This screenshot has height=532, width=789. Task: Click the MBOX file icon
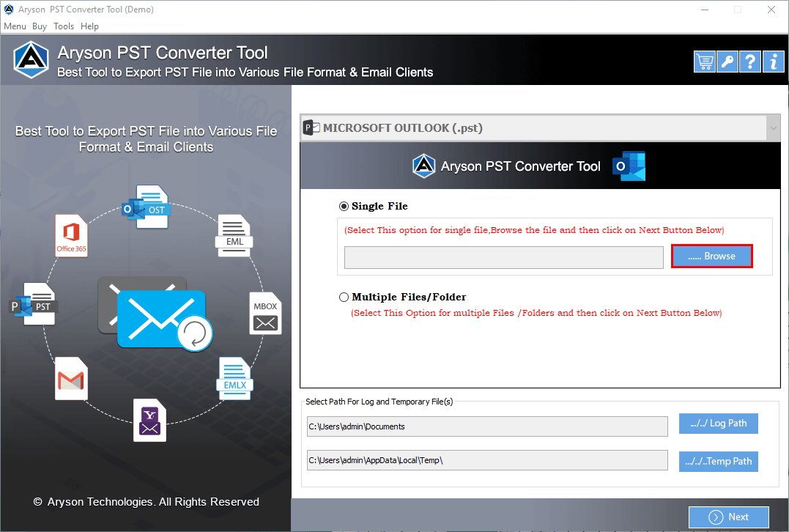pos(265,313)
